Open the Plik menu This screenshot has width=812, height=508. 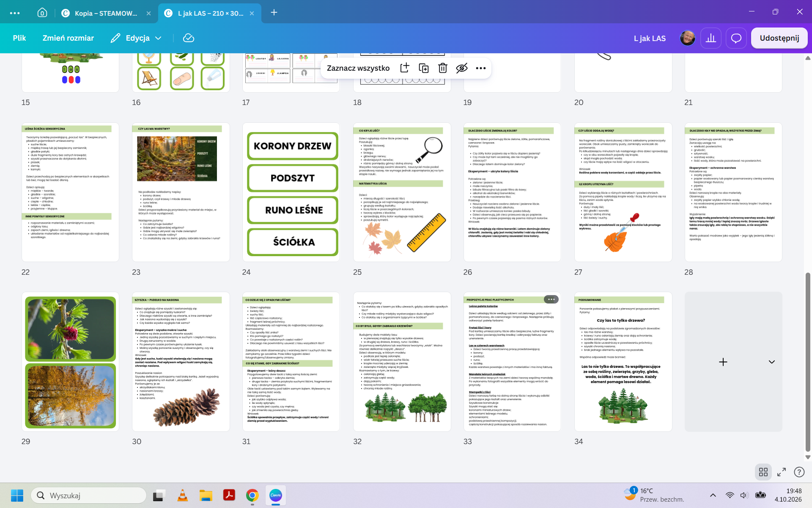[x=19, y=38]
